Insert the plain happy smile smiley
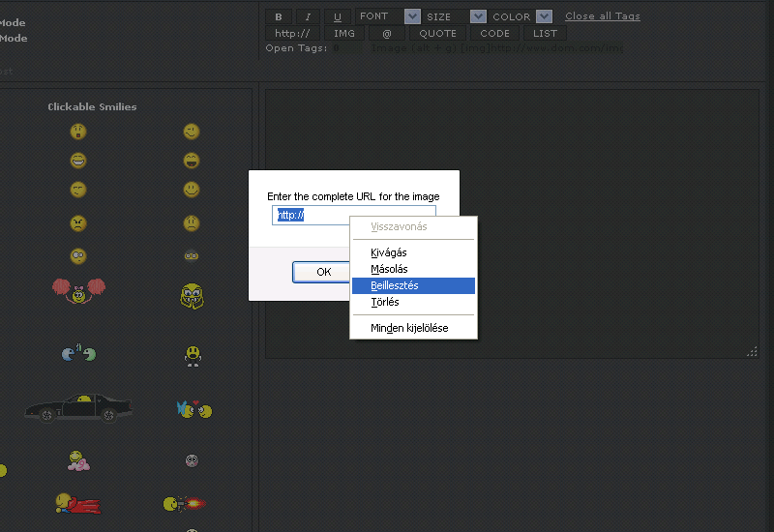This screenshot has height=532, width=774. click(192, 190)
